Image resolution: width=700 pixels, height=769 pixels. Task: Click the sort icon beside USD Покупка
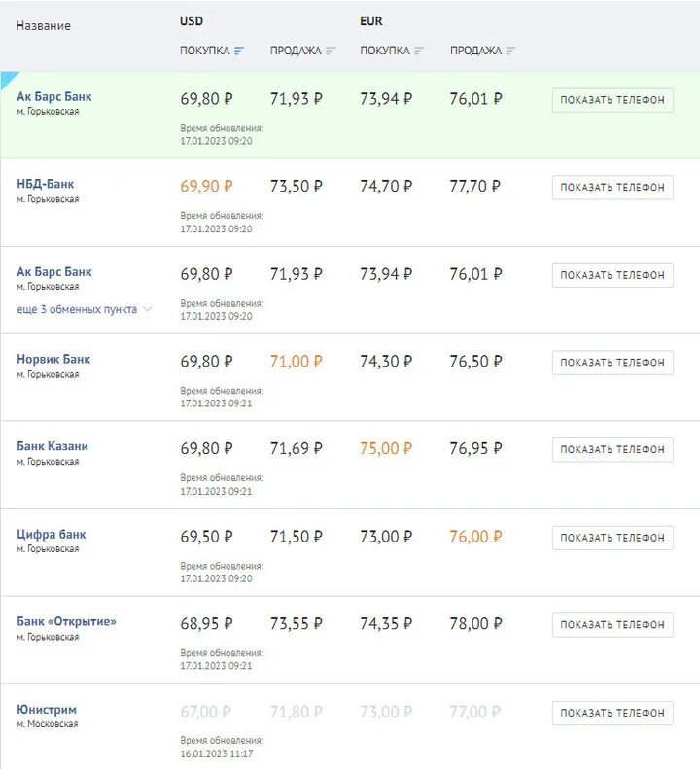(x=239, y=51)
